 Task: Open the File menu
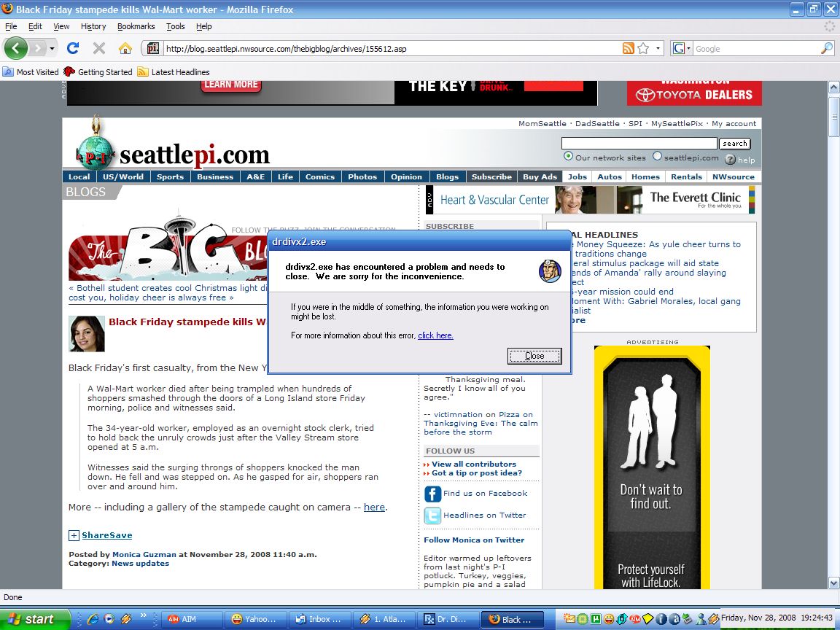click(11, 26)
